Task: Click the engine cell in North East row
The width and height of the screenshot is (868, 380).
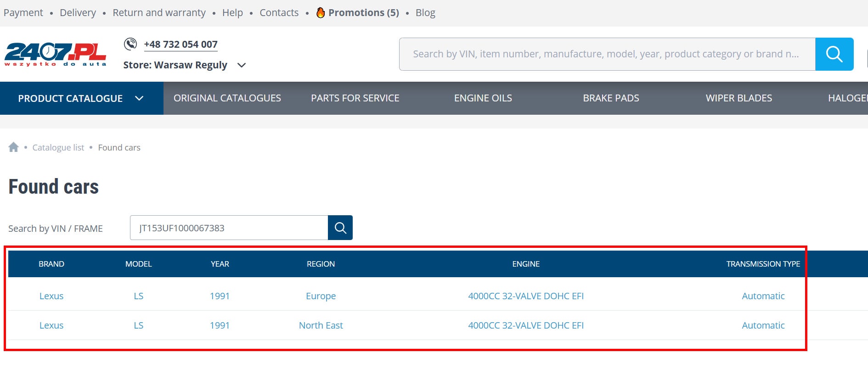Action: (x=526, y=325)
